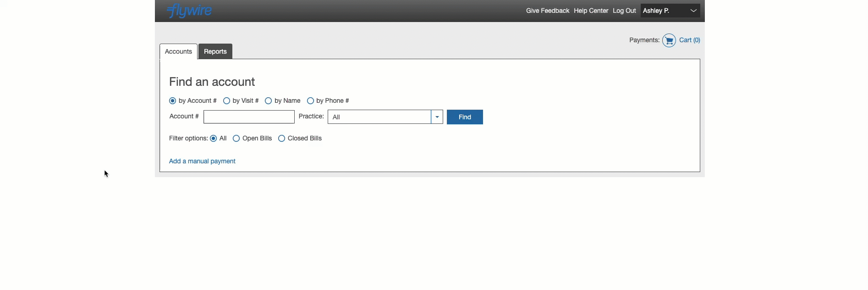Click Add a manual payment link
Image resolution: width=868 pixels, height=290 pixels.
(202, 161)
